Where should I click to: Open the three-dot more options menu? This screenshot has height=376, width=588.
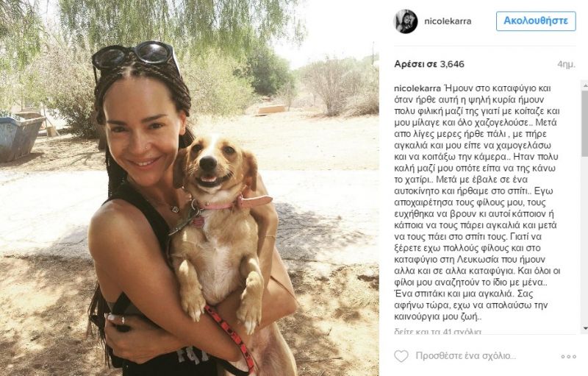tap(568, 356)
